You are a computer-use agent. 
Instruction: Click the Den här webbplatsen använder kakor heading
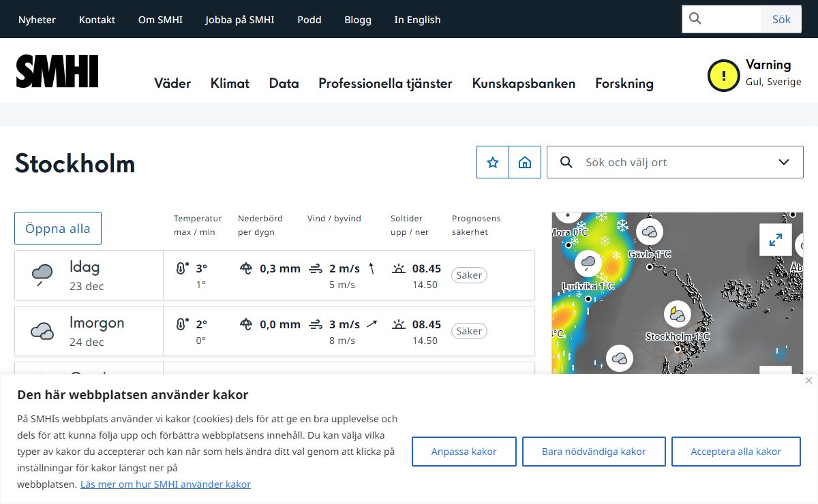[132, 394]
